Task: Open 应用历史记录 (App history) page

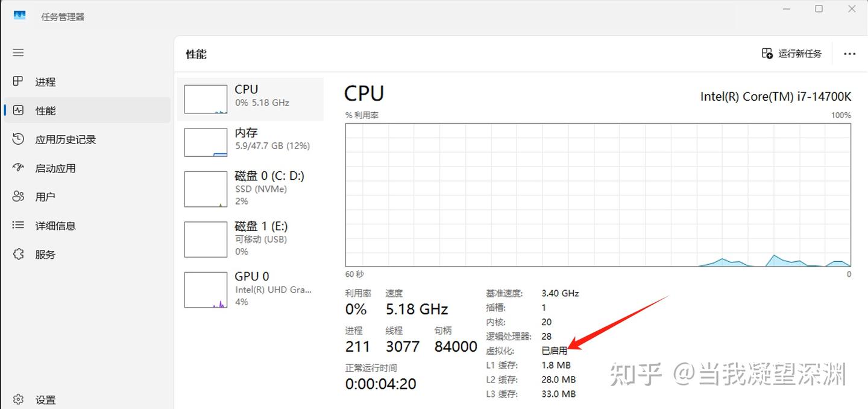Action: (18, 139)
